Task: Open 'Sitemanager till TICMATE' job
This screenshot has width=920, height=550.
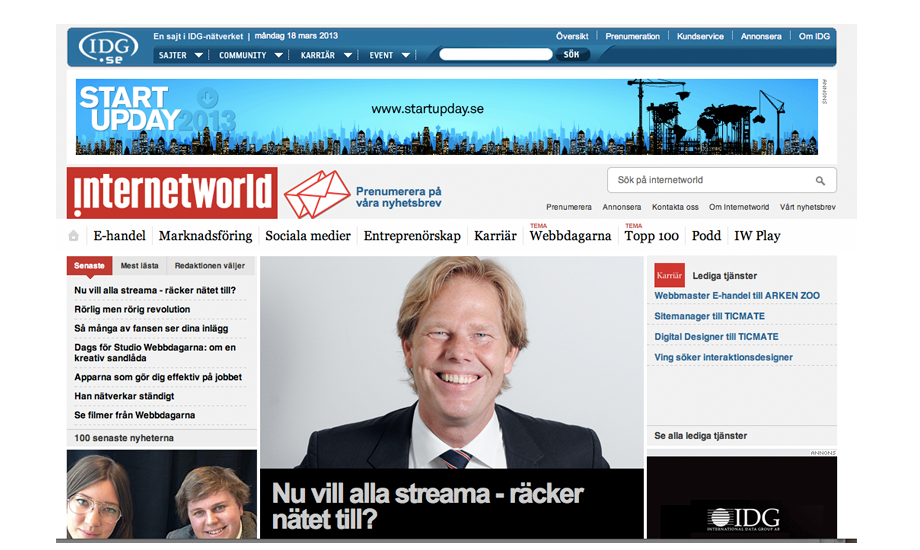Action: [x=709, y=316]
